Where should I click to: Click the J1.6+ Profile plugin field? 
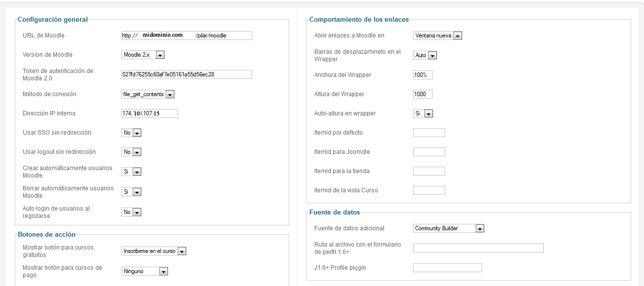447,268
